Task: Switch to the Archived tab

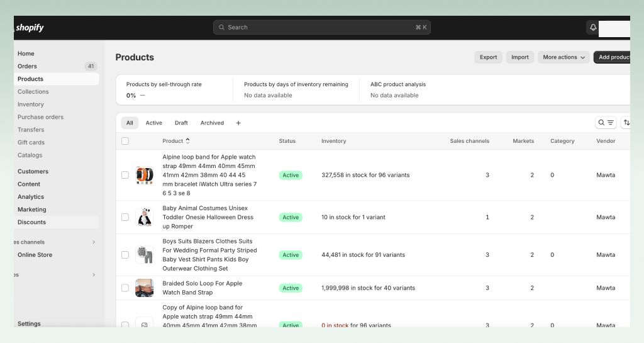Action: pyautogui.click(x=212, y=123)
